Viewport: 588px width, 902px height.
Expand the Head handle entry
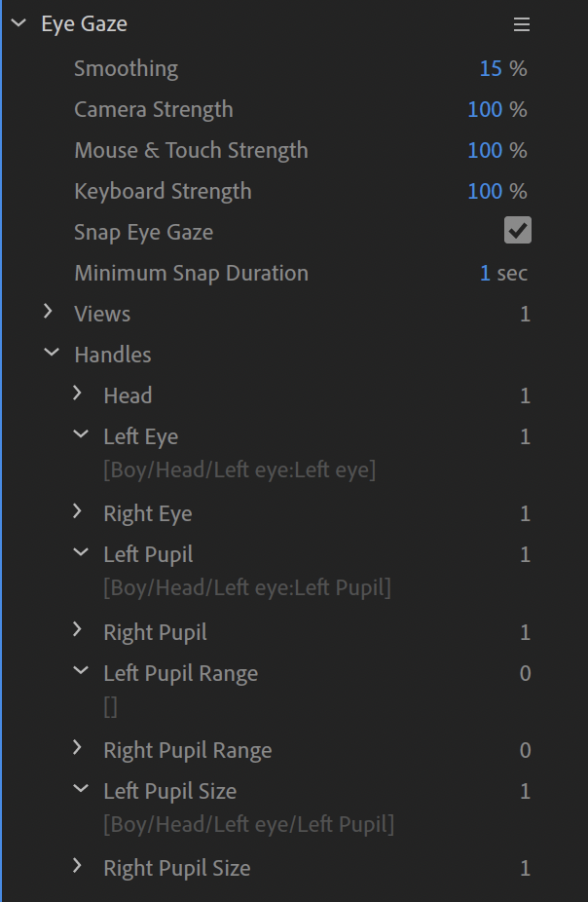79,395
